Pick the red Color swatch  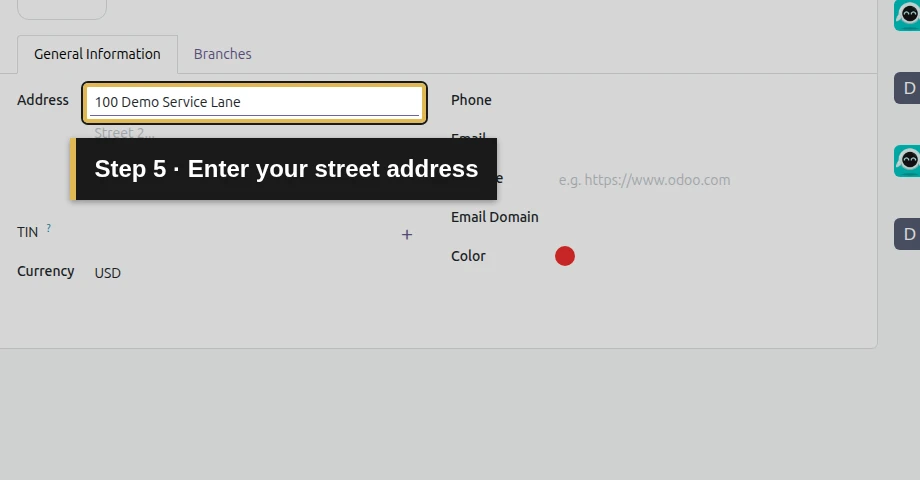(x=565, y=256)
